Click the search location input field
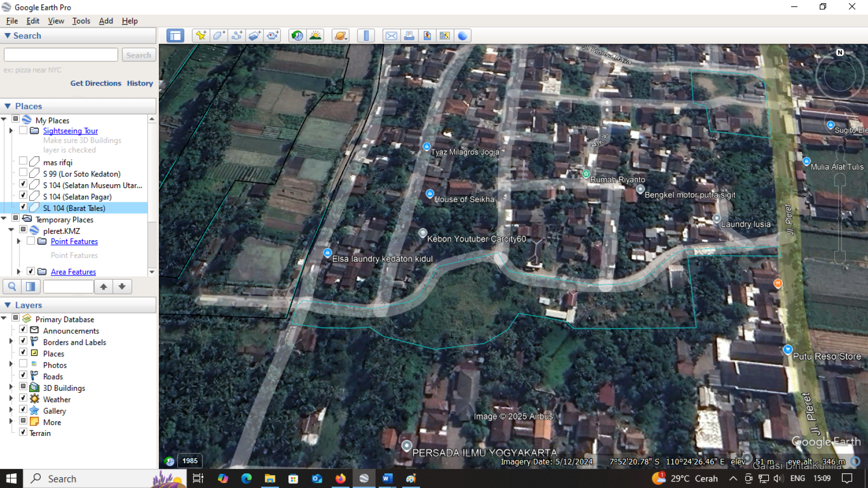 coord(61,55)
